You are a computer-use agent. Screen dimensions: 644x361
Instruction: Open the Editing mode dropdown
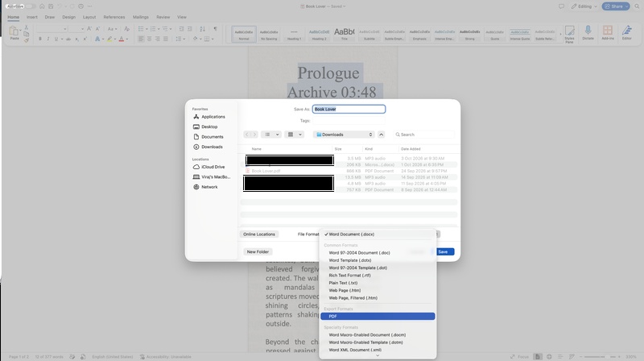pyautogui.click(x=584, y=6)
